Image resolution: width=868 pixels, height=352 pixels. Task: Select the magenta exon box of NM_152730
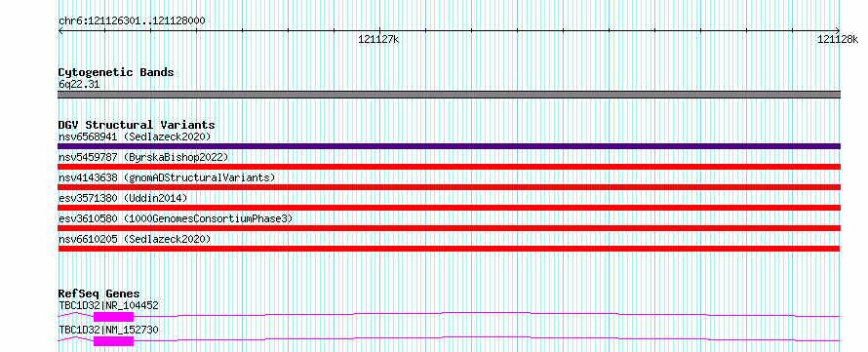(114, 341)
